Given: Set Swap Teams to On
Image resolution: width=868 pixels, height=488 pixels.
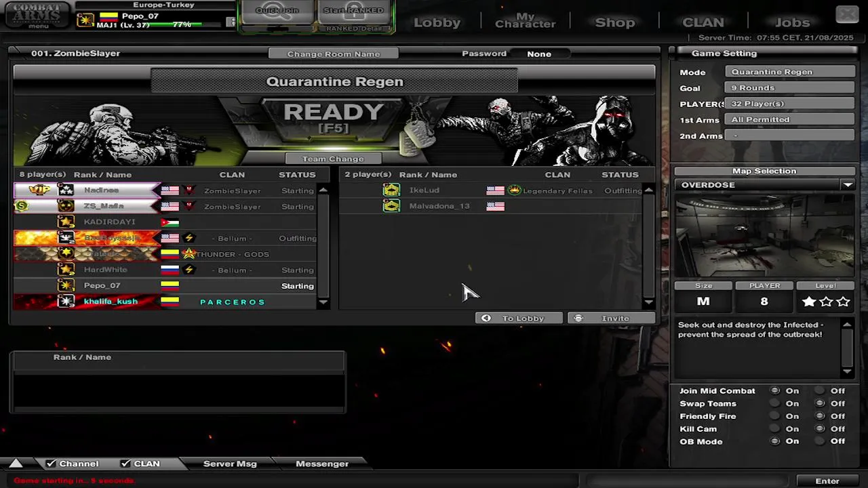Looking at the screenshot, I should click(x=775, y=403).
